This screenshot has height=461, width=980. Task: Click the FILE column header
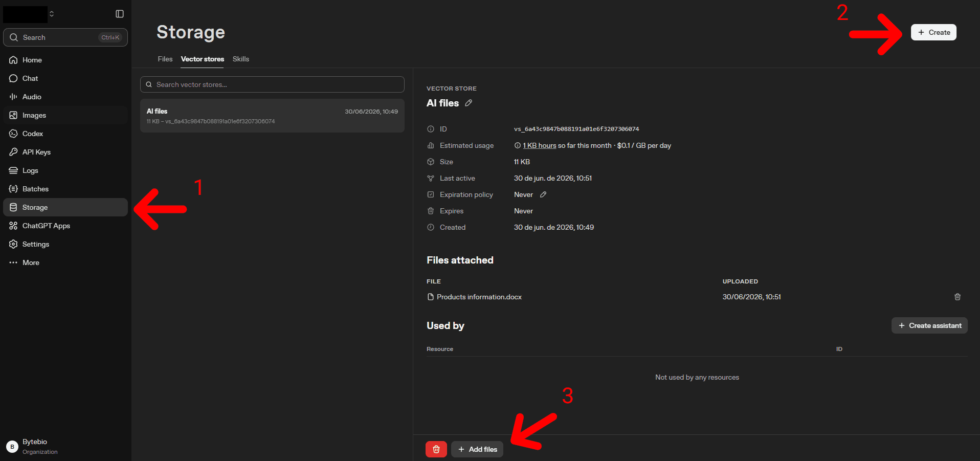click(434, 281)
